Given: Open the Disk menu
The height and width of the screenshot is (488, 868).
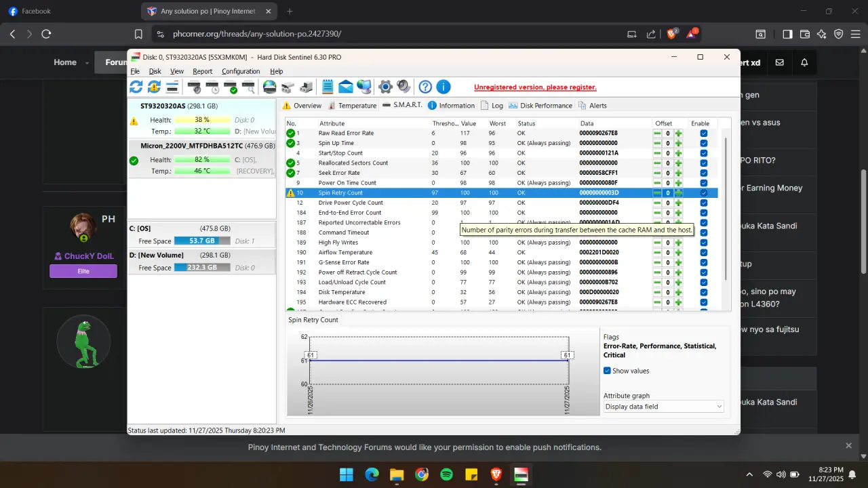Looking at the screenshot, I should (155, 71).
